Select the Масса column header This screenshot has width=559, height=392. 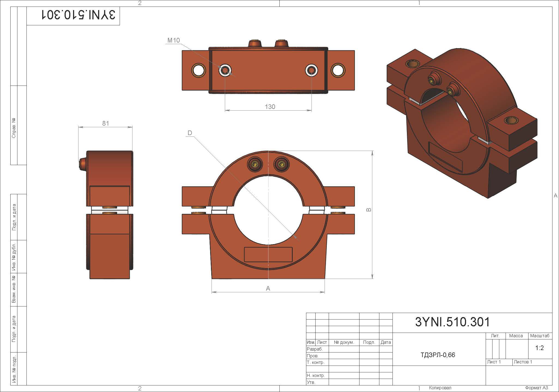pos(516,336)
